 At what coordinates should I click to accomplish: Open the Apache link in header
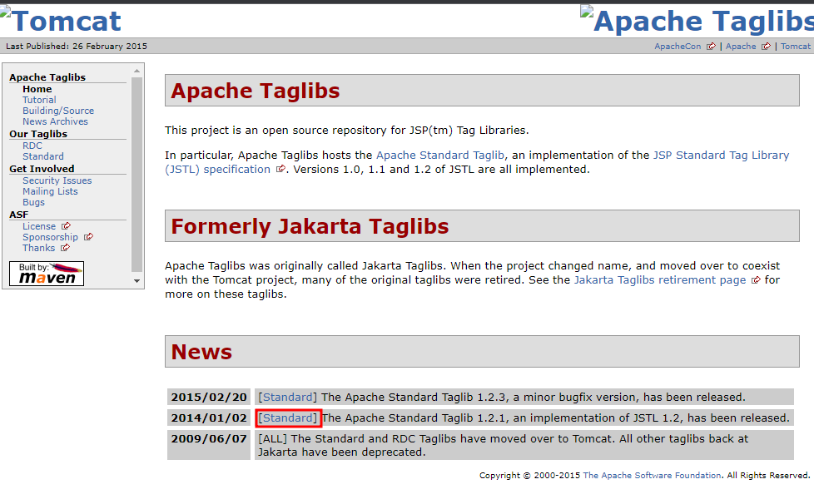click(741, 46)
